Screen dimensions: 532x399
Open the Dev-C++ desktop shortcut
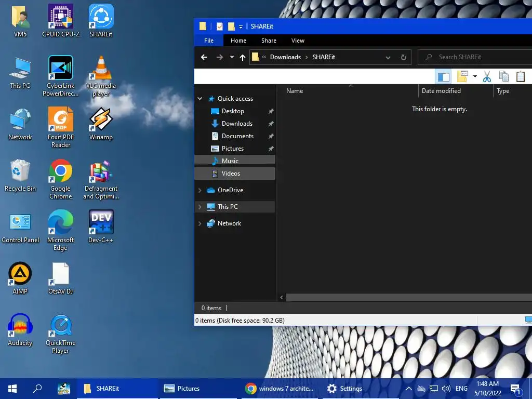coord(101,227)
